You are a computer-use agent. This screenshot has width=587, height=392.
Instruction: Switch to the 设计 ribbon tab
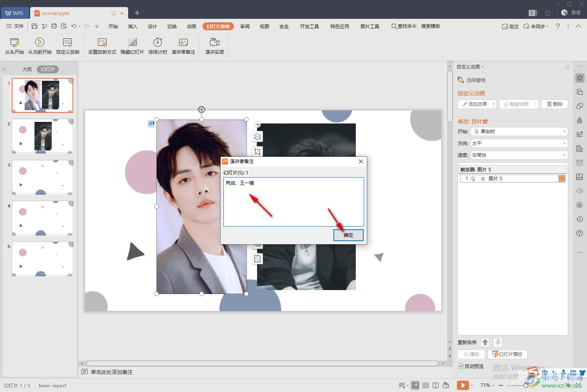tap(152, 26)
